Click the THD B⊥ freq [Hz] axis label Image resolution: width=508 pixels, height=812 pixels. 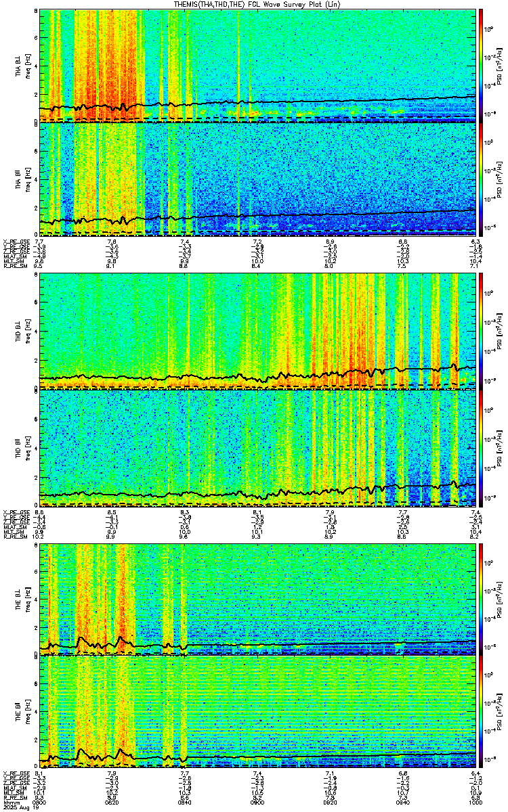pos(26,332)
